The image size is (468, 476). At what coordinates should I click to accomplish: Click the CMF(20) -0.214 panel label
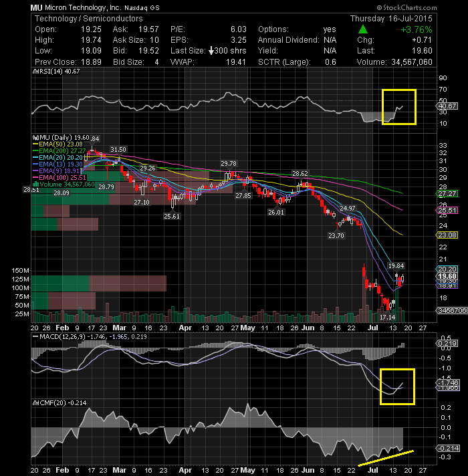point(60,403)
